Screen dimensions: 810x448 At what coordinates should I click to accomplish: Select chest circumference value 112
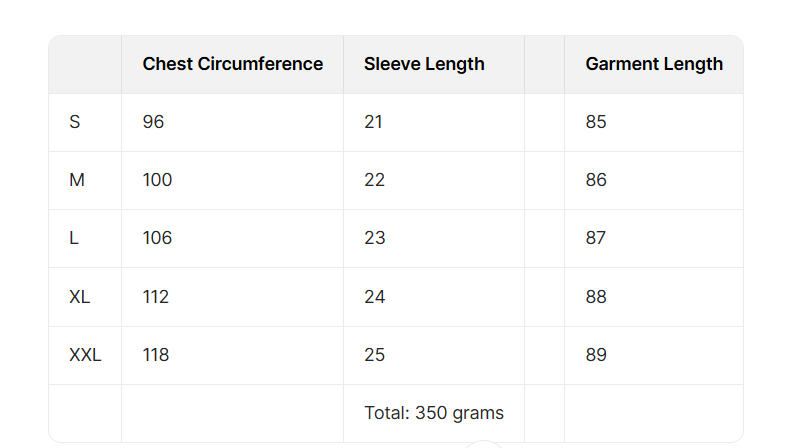point(156,297)
